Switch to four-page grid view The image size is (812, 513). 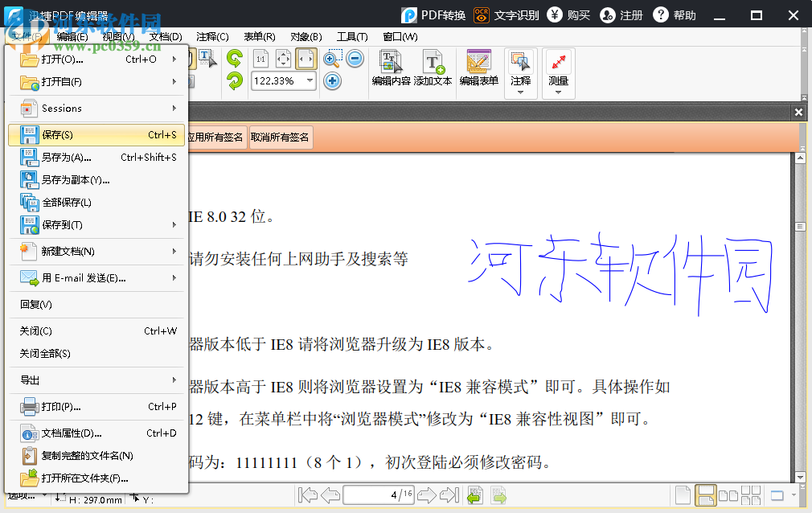pyautogui.click(x=751, y=495)
